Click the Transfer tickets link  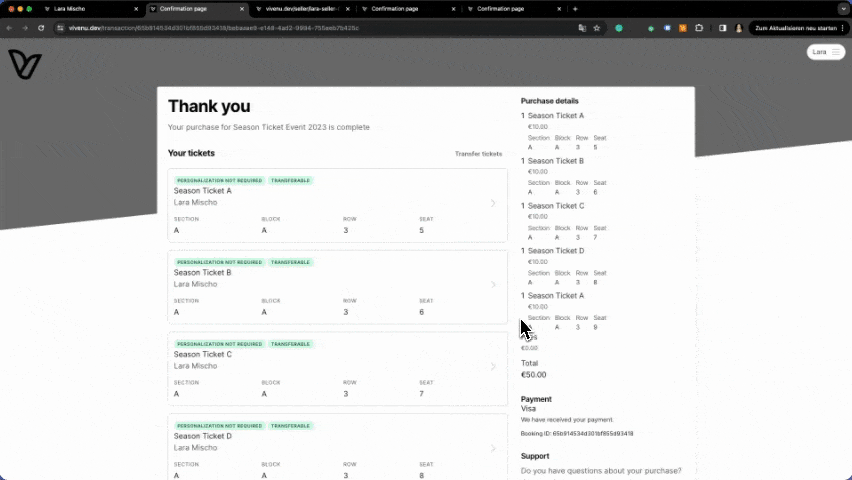[478, 154]
